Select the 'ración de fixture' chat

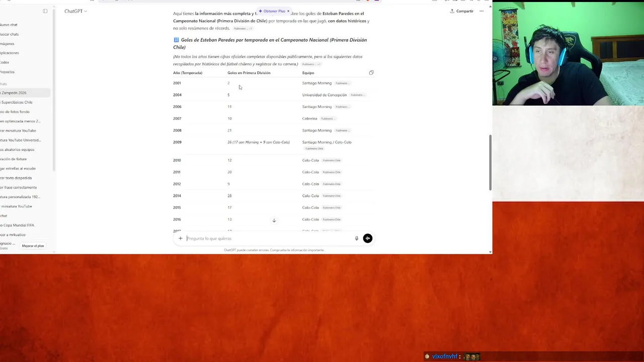[25, 159]
